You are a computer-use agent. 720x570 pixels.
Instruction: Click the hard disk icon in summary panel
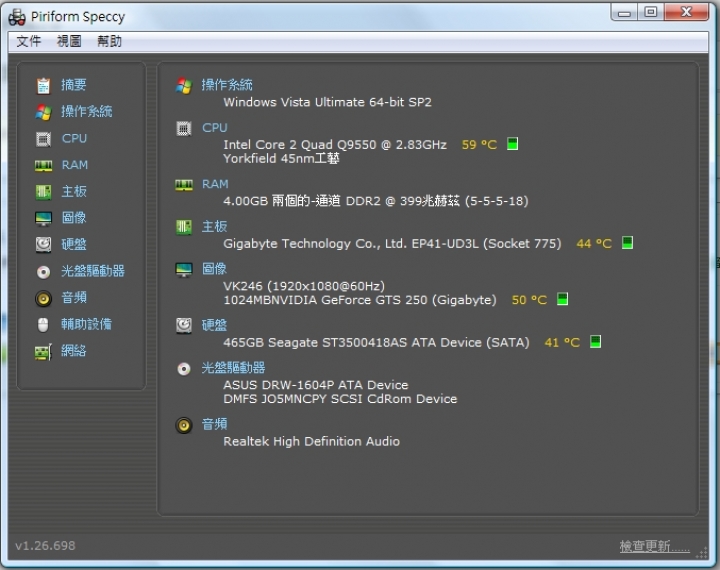pos(184,326)
